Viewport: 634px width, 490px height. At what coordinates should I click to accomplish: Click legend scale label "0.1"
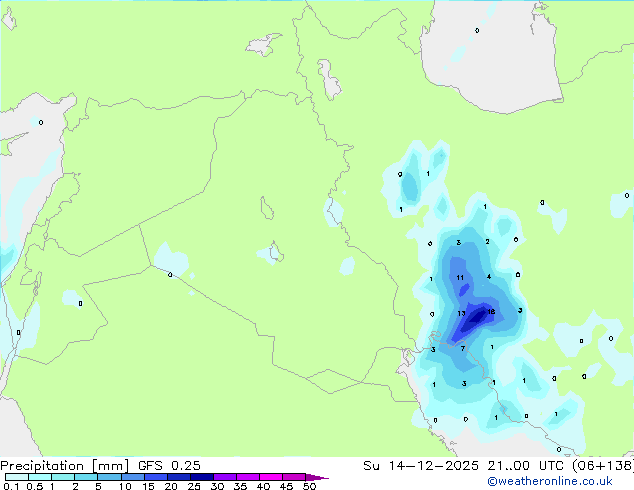pyautogui.click(x=11, y=486)
